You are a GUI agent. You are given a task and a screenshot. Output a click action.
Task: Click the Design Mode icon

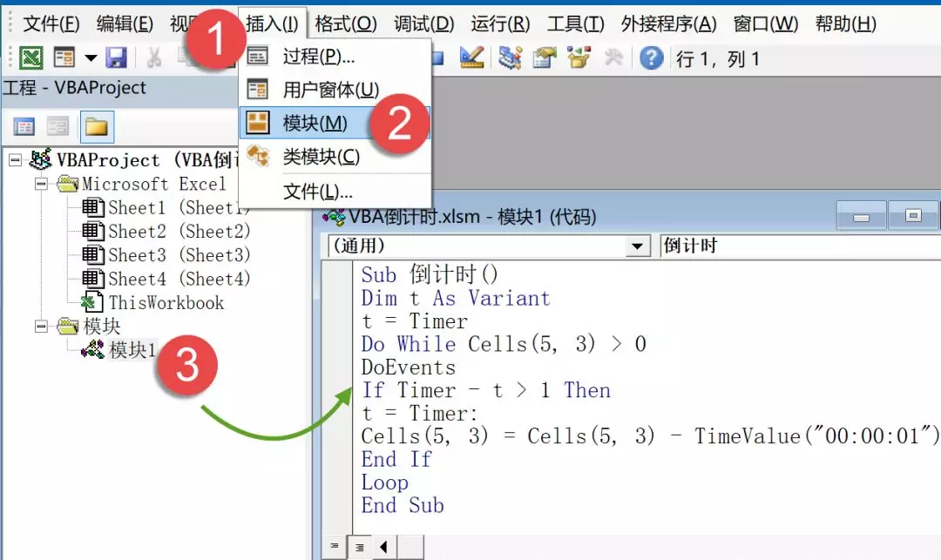pyautogui.click(x=471, y=58)
